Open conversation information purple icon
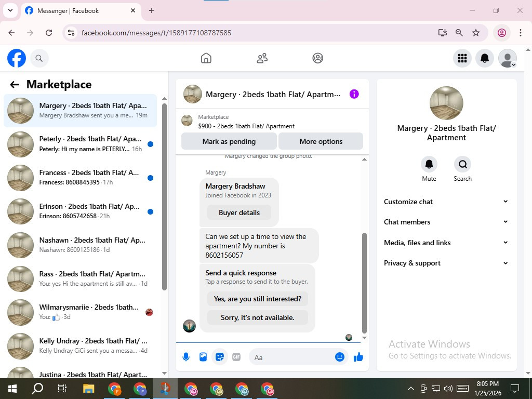 pyautogui.click(x=354, y=94)
